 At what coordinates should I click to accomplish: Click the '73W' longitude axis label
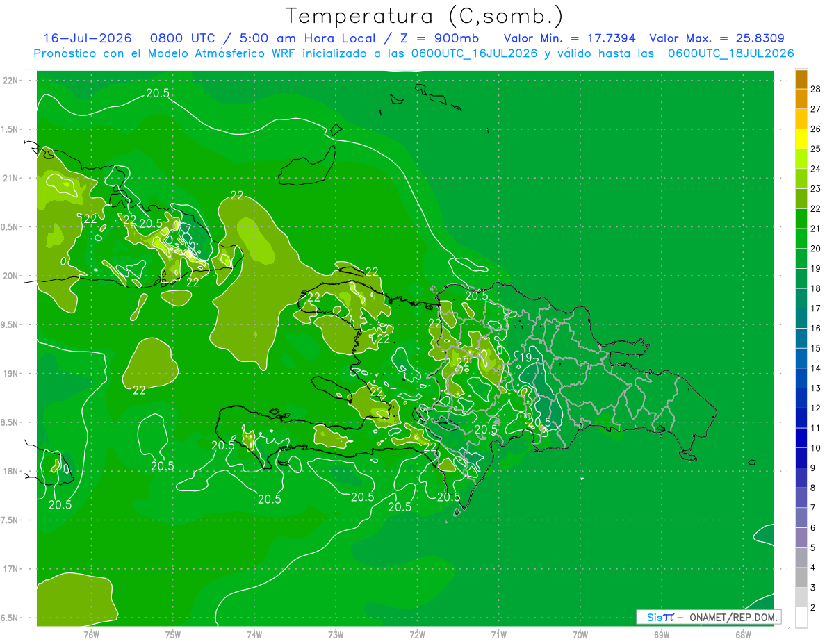coord(336,634)
